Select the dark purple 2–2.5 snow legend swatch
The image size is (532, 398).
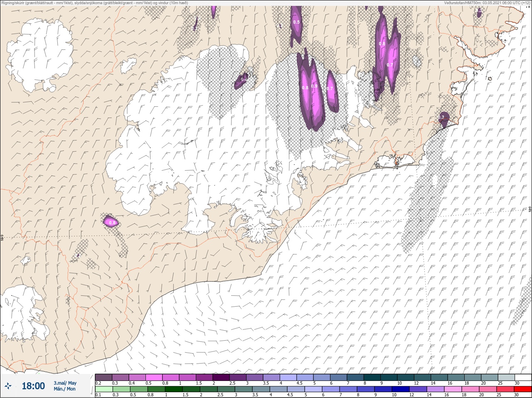point(221,377)
